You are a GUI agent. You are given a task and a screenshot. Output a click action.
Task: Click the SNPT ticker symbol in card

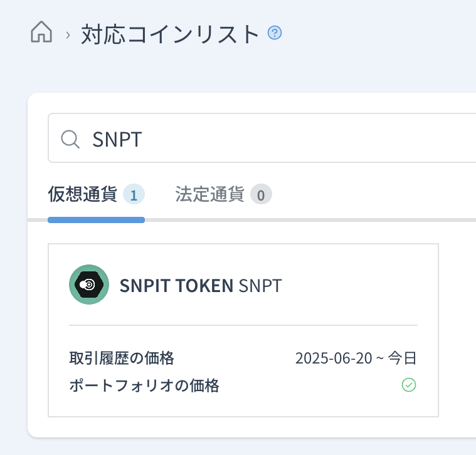(x=260, y=286)
